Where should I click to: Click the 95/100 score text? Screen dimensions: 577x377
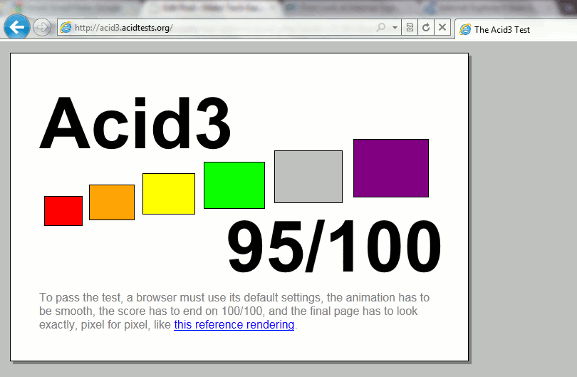(334, 246)
